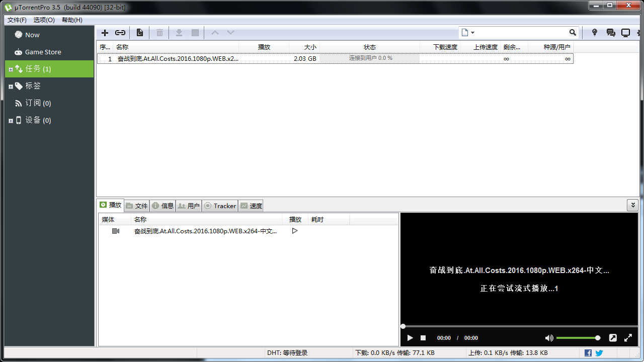Move torrent up in queue
Viewport: 644px width, 362px height.
(215, 33)
